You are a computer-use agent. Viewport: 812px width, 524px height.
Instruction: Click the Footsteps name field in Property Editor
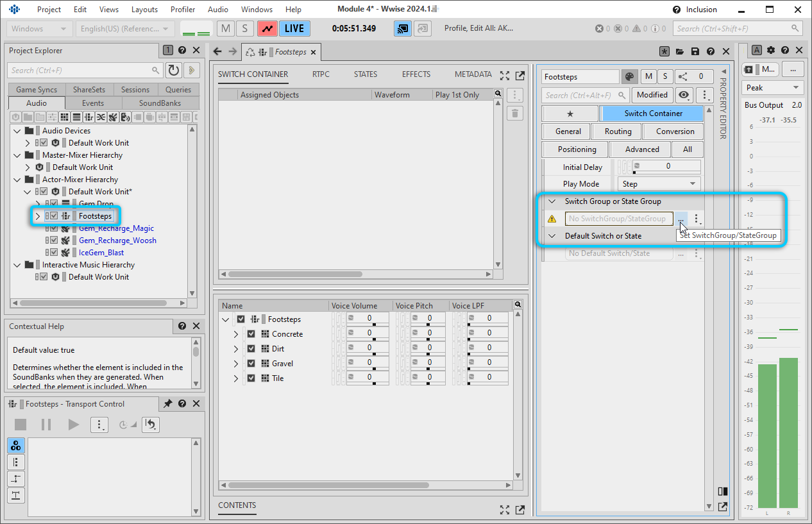pyautogui.click(x=580, y=77)
